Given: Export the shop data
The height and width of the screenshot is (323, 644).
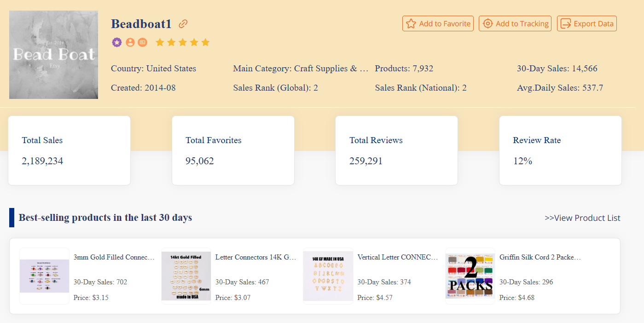Looking at the screenshot, I should click(x=586, y=23).
